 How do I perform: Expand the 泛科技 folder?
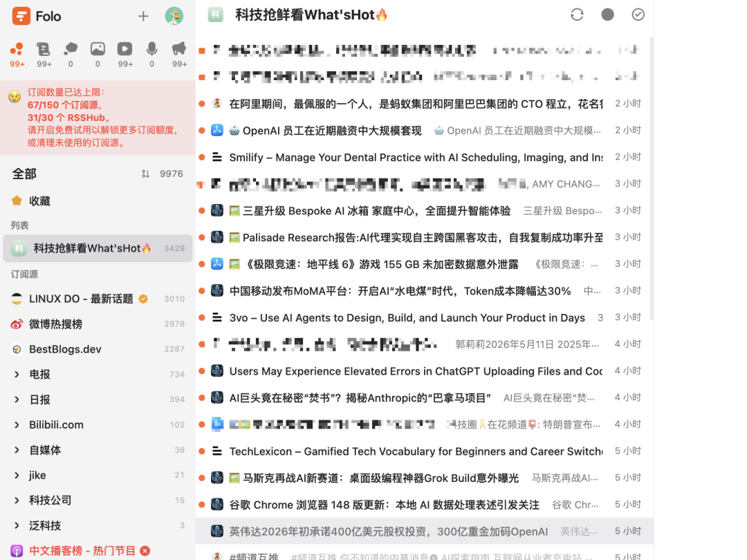click(17, 525)
